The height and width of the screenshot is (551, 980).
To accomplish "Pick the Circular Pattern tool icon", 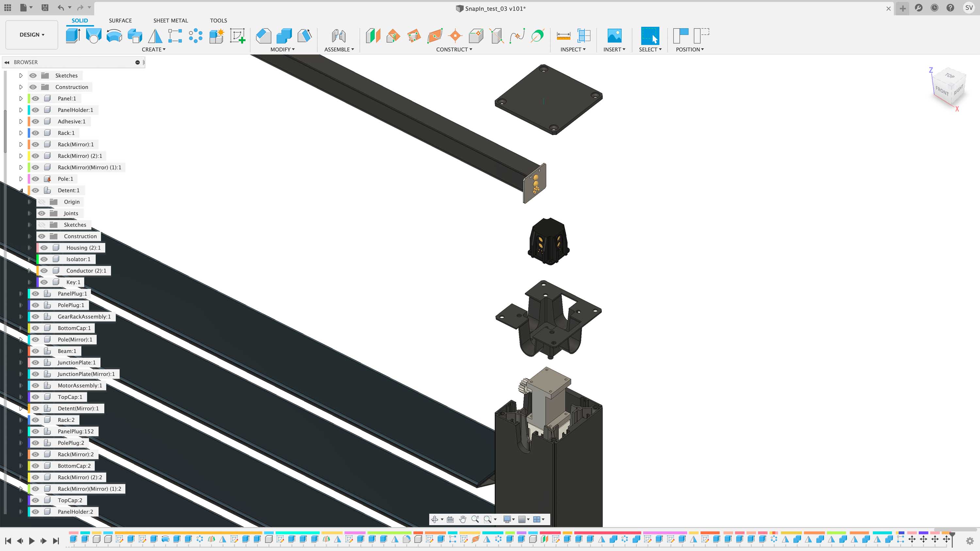I will [x=196, y=36].
